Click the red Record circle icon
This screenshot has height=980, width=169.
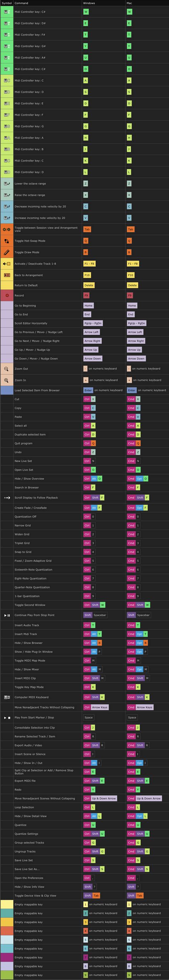click(x=7, y=295)
